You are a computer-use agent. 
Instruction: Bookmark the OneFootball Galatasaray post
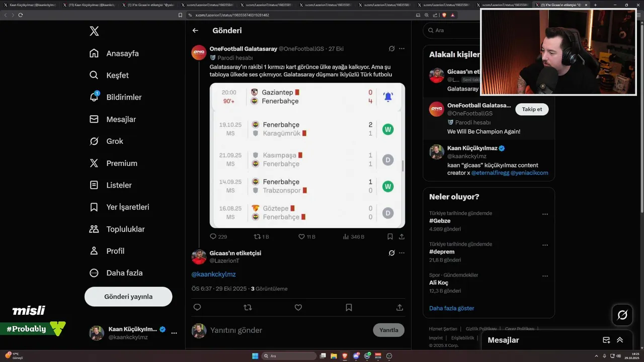pyautogui.click(x=390, y=236)
